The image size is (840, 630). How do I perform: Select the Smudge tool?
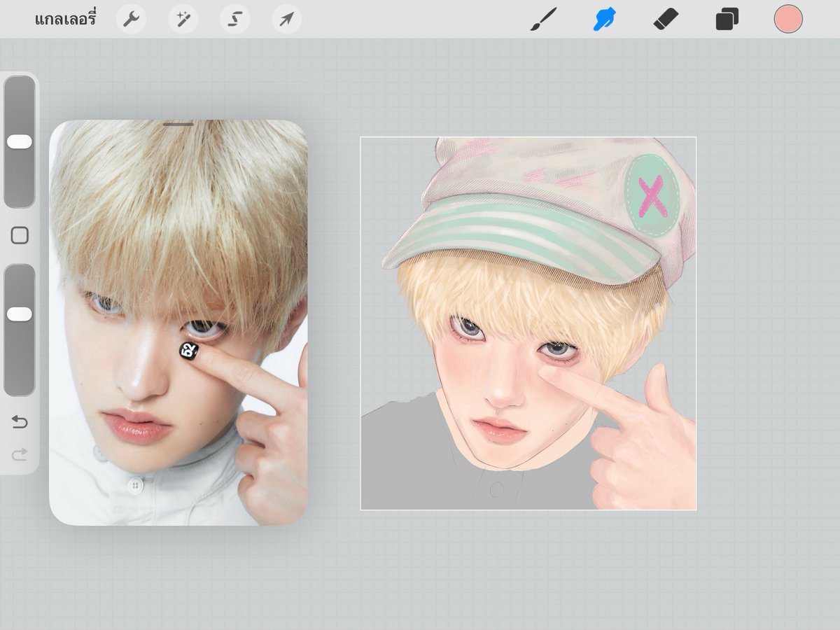[x=605, y=19]
